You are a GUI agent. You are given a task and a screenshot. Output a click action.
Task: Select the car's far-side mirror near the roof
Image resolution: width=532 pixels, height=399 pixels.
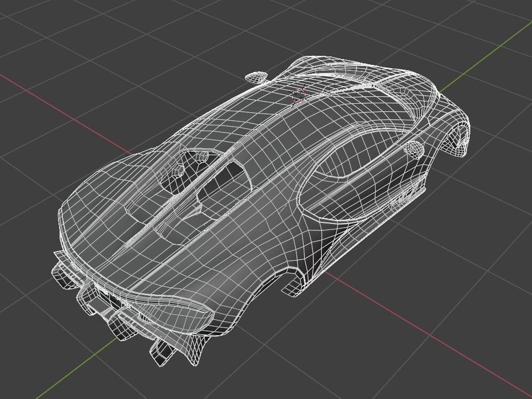click(256, 77)
